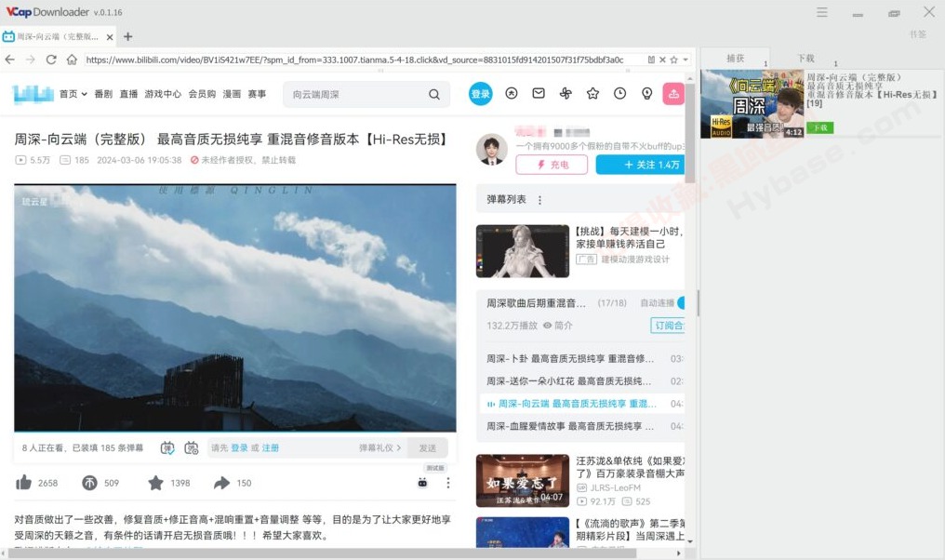Open the 弹幕列表 three-dot menu
The width and height of the screenshot is (945, 560).
click(539, 200)
